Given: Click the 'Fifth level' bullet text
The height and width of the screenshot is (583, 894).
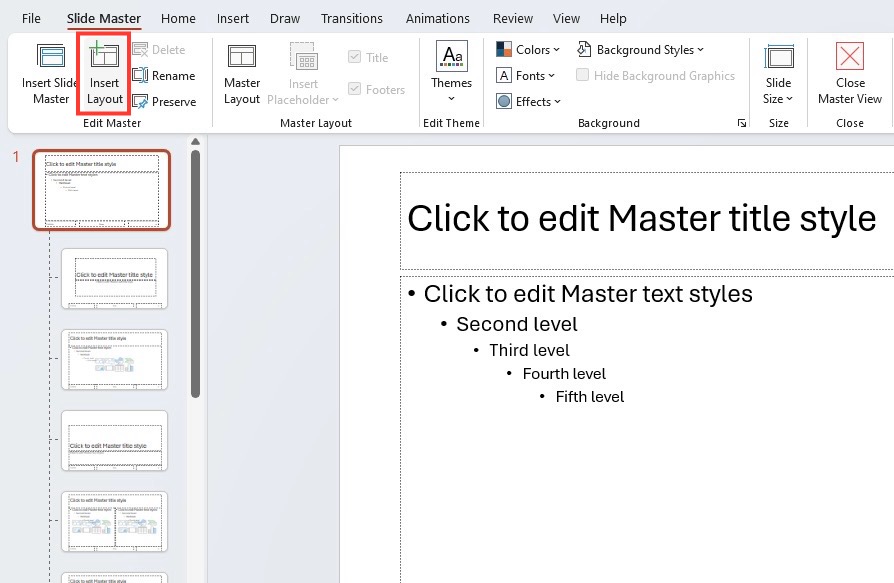Looking at the screenshot, I should (x=590, y=397).
